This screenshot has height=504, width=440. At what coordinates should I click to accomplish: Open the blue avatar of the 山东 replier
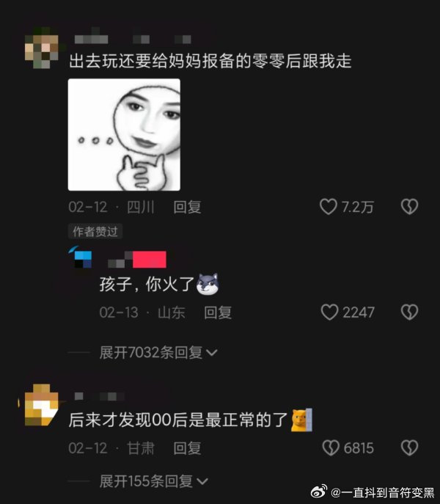(81, 258)
